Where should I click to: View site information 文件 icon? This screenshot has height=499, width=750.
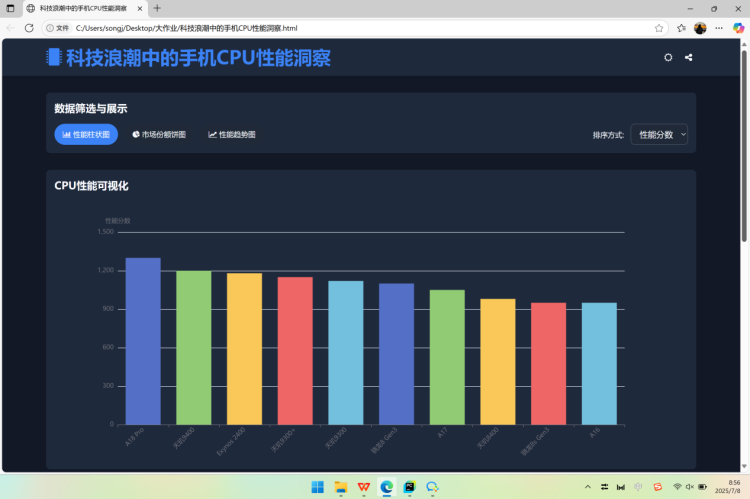[x=57, y=28]
